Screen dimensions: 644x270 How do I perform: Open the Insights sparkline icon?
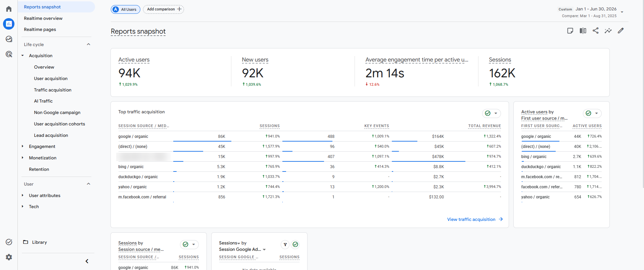[608, 31]
